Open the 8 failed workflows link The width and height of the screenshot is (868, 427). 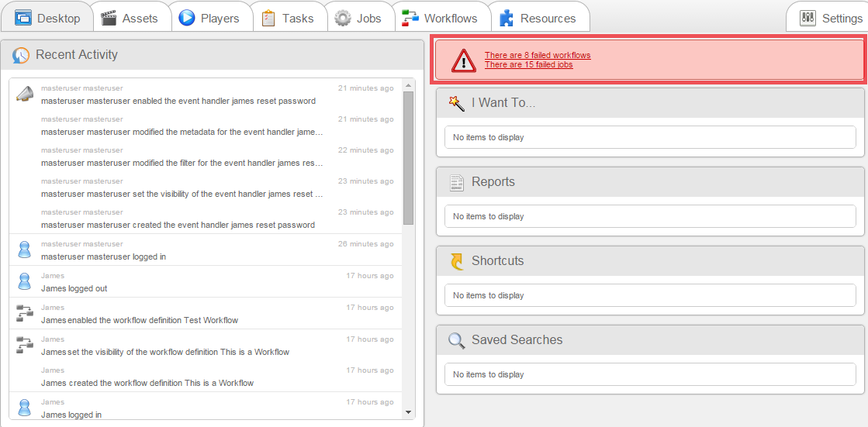[x=538, y=55]
